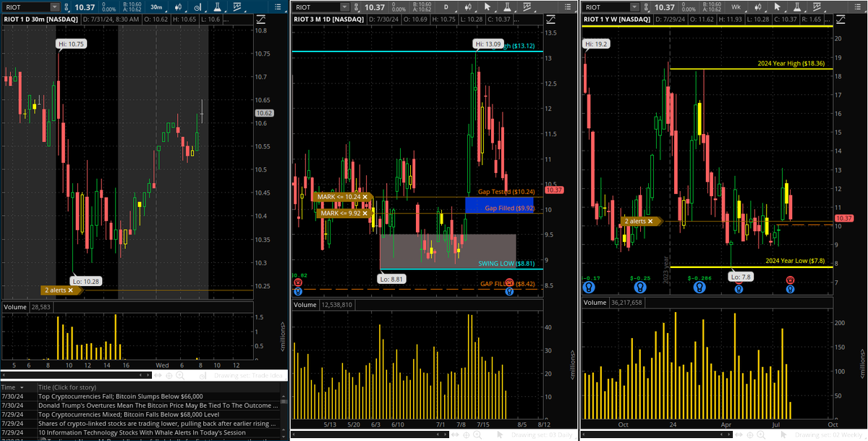Viewport: 868px width, 441px height.
Task: Open the 30m timeframe selector in left chart
Action: pos(157,7)
